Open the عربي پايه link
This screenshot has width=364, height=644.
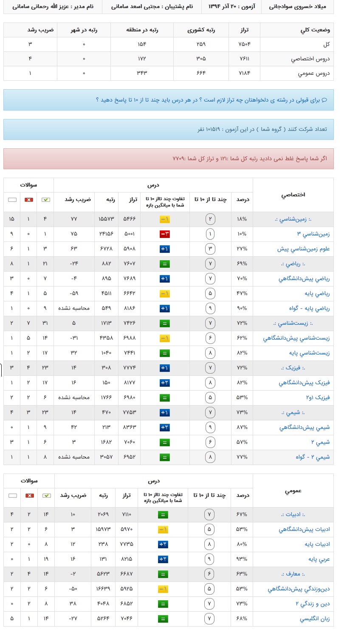(x=319, y=559)
